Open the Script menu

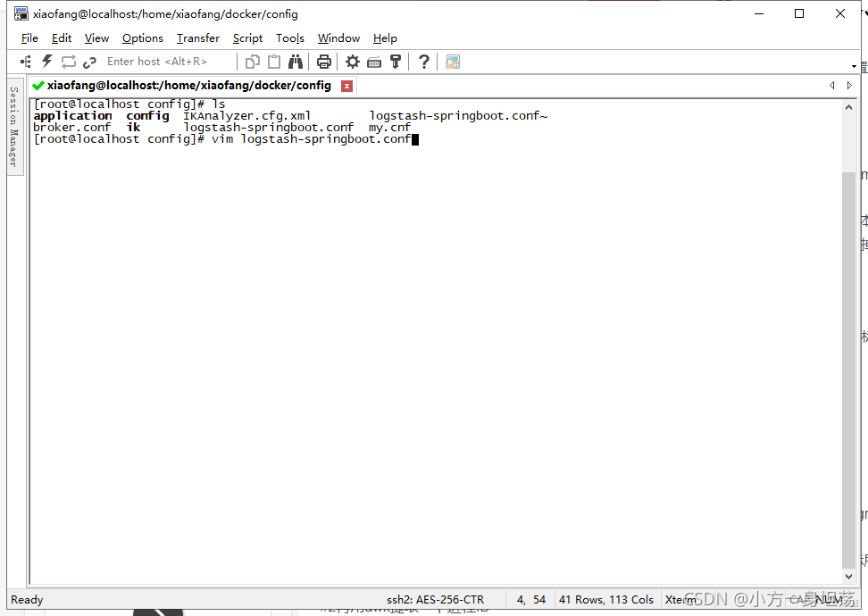(247, 38)
